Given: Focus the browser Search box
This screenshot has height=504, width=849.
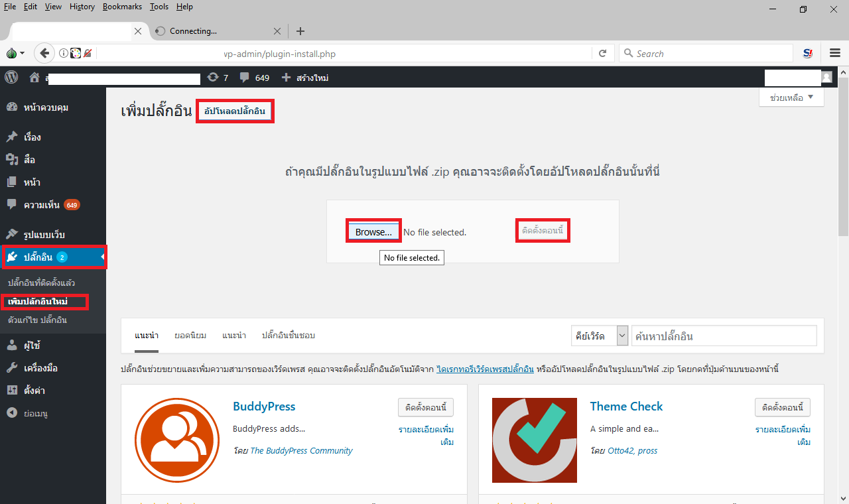Looking at the screenshot, I should click(x=706, y=54).
